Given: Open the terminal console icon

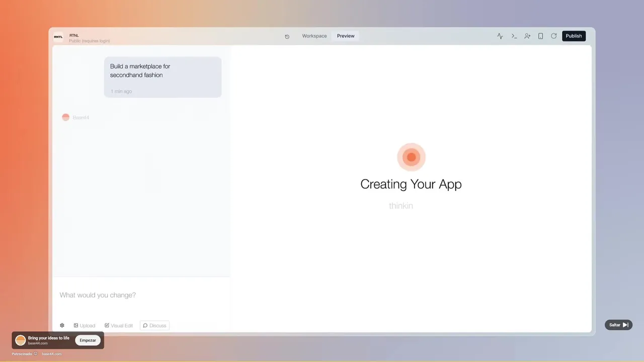Looking at the screenshot, I should tap(514, 36).
